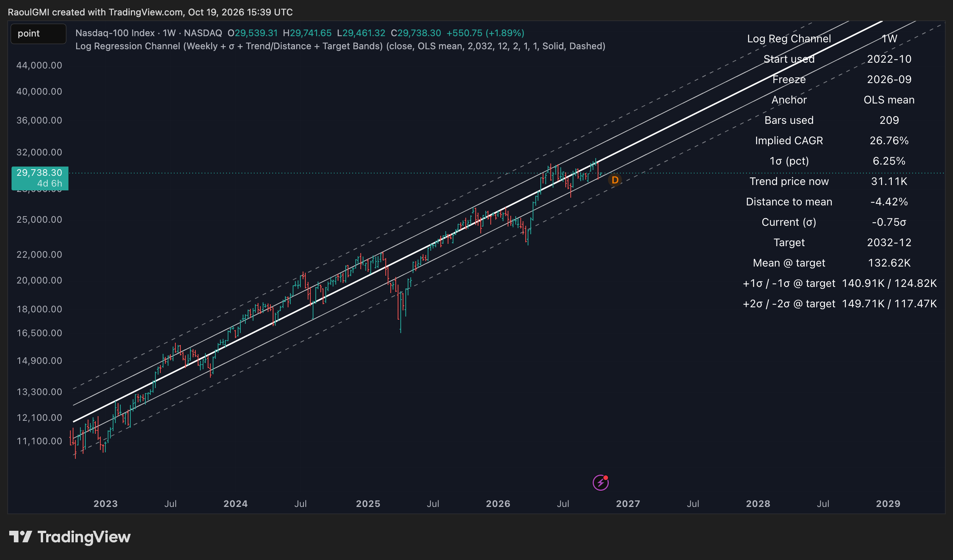Click the 20,000.00 price axis label
Screen dimensions: 953x560
tap(39, 280)
